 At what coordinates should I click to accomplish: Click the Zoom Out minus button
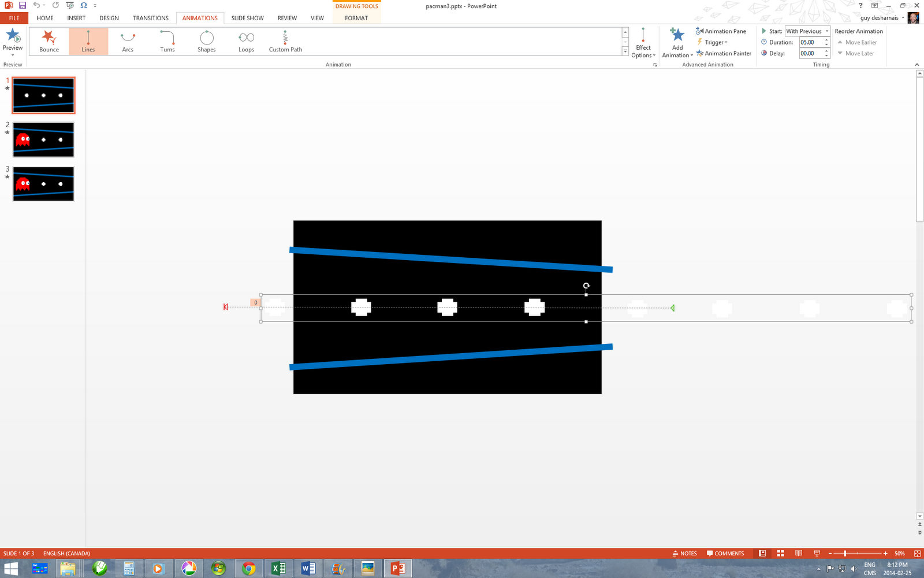[830, 553]
